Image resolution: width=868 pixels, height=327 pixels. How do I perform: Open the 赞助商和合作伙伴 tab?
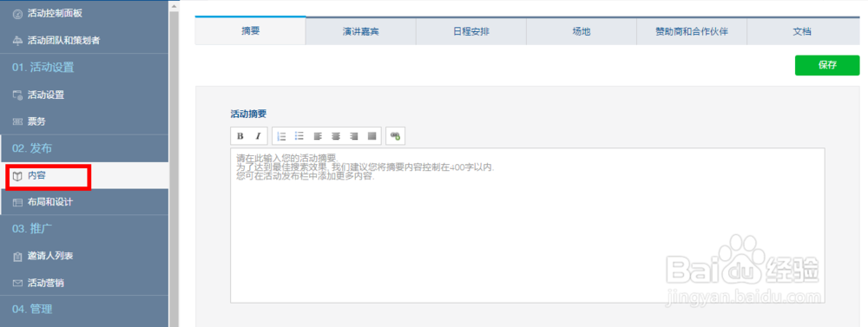pos(692,31)
